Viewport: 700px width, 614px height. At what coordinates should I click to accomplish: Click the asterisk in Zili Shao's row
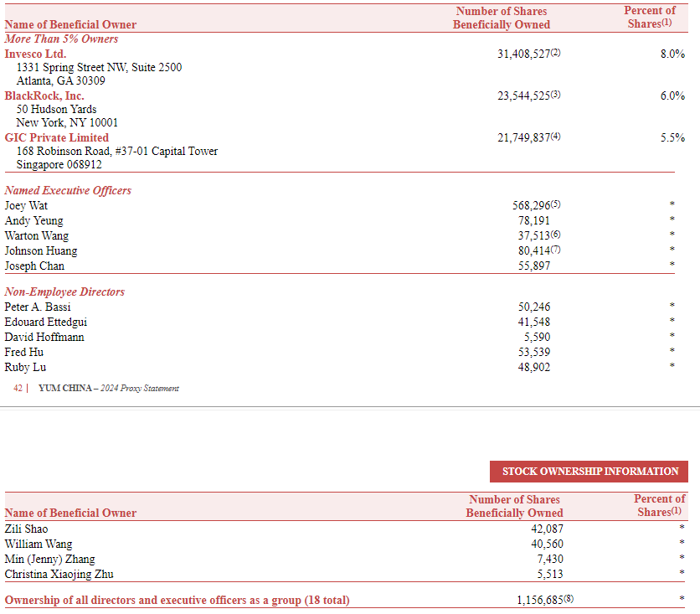(x=682, y=528)
